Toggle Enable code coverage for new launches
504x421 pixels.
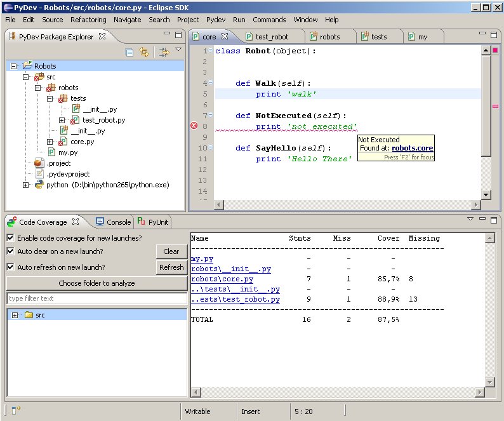11,237
